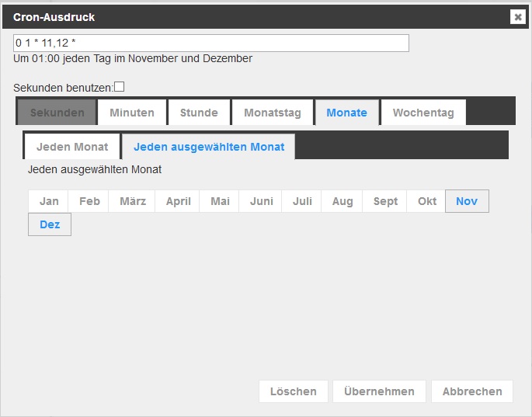Enable the Sekunden benutzen checkbox
Image resolution: width=532 pixels, height=417 pixels.
120,87
